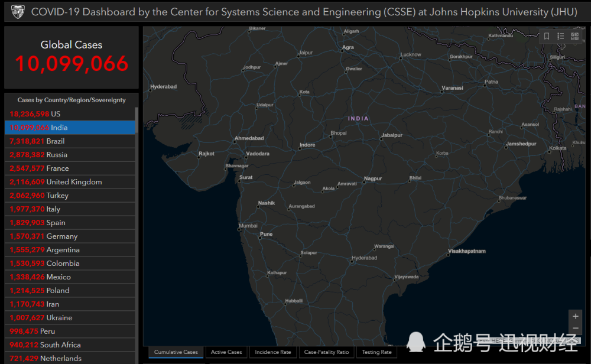Image resolution: width=591 pixels, height=364 pixels.
Task: Click Lucknow on the map
Action: click(x=411, y=54)
